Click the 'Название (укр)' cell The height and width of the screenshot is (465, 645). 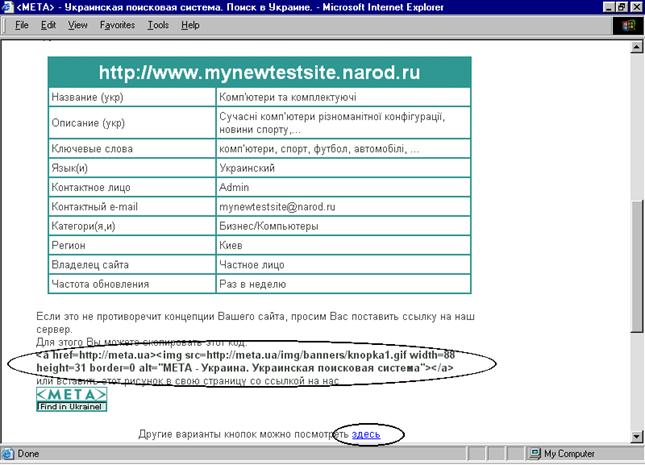(132, 97)
